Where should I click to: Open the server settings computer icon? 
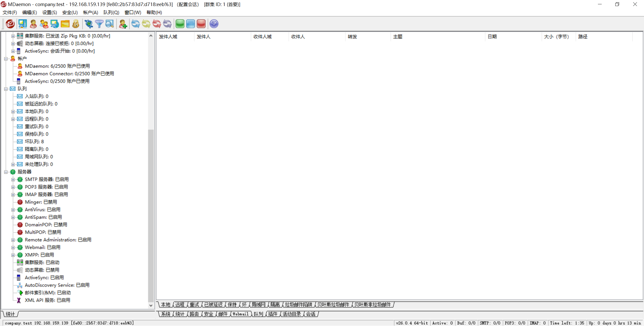23,24
